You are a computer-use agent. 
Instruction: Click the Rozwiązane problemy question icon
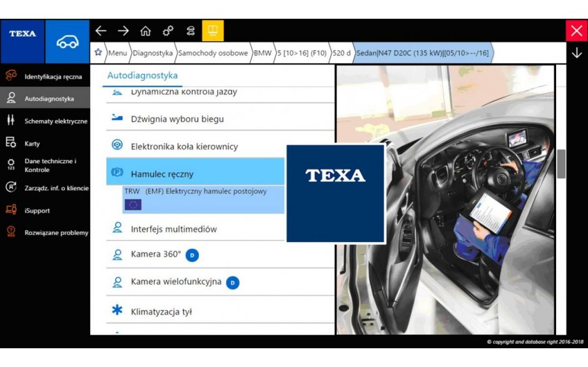point(11,231)
